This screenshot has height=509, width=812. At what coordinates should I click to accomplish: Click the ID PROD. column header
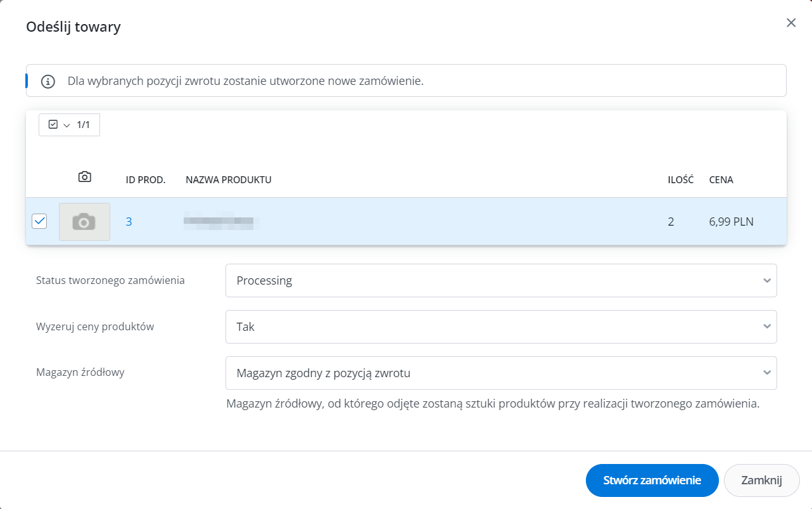click(x=146, y=180)
